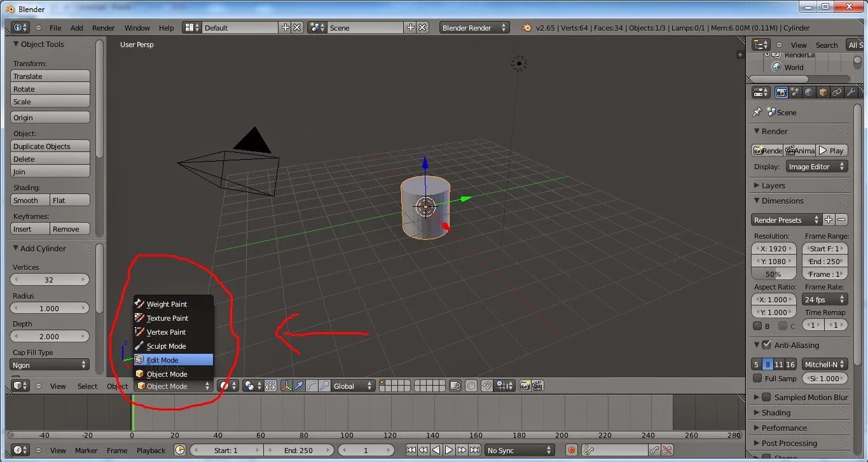This screenshot has width=868, height=462.
Task: Open the snap element selector
Action: pos(505,386)
